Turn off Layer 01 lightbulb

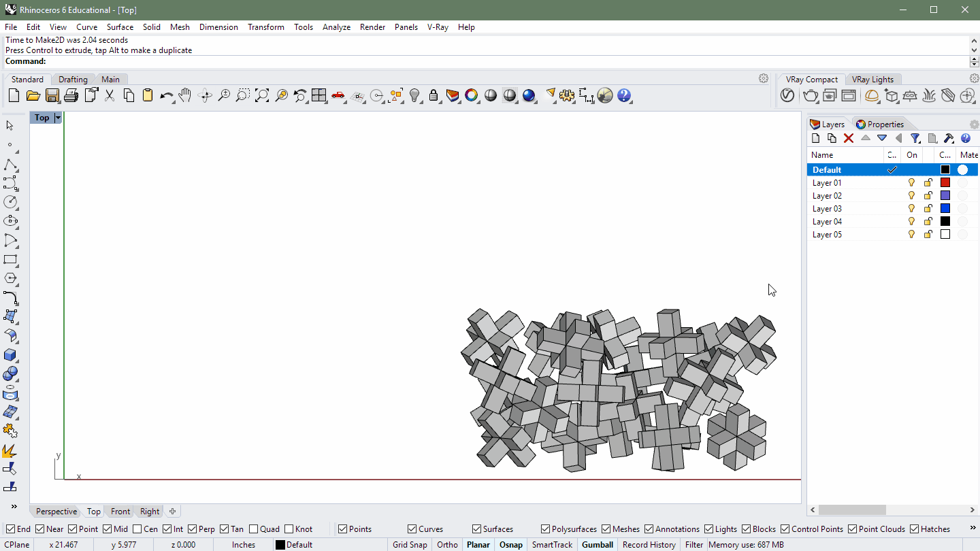911,183
